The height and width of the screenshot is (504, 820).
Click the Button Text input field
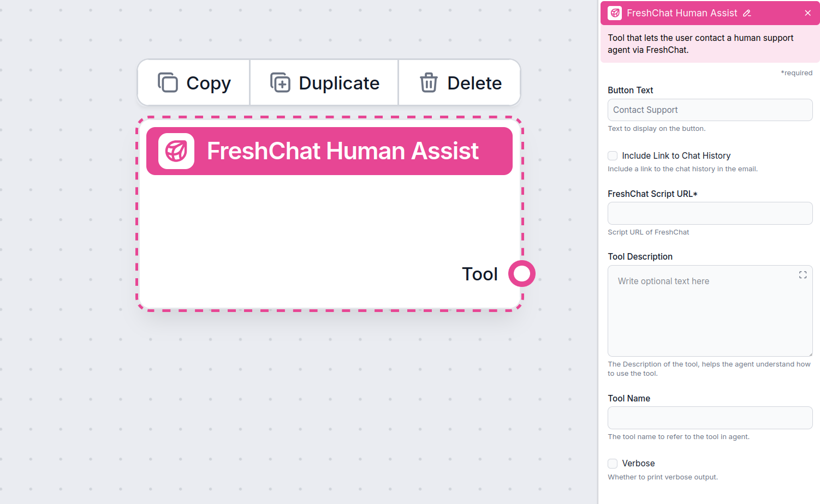(710, 110)
